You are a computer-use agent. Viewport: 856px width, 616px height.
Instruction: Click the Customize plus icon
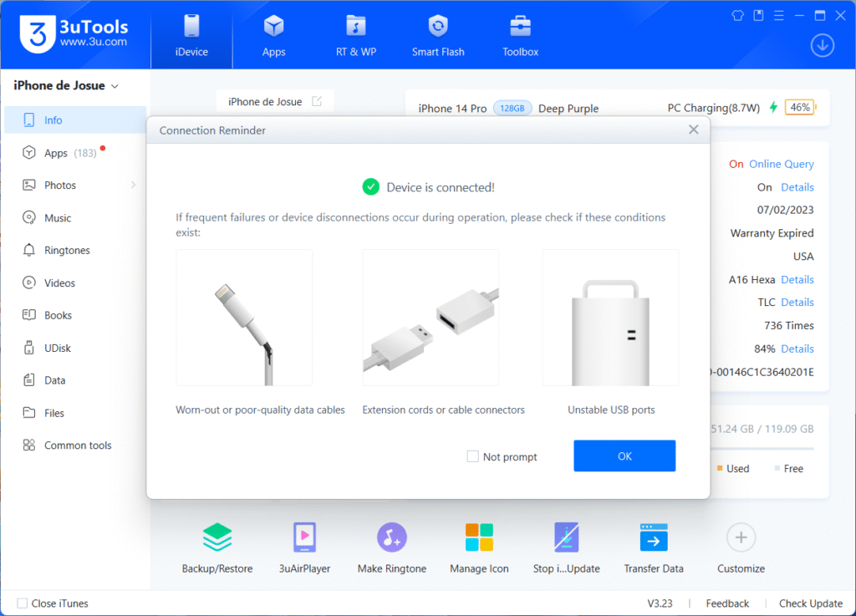click(741, 537)
